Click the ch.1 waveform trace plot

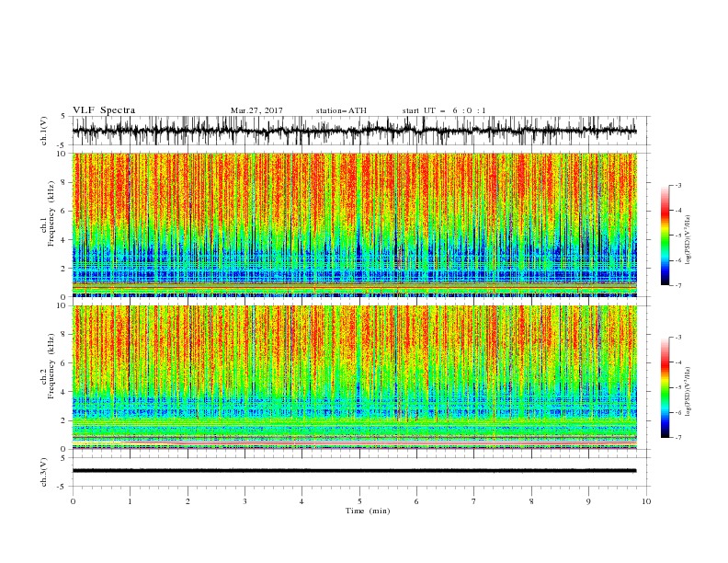click(x=360, y=131)
